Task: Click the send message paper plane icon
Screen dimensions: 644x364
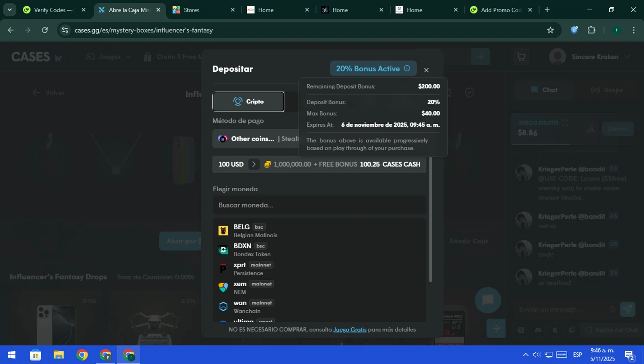Action: (628, 309)
